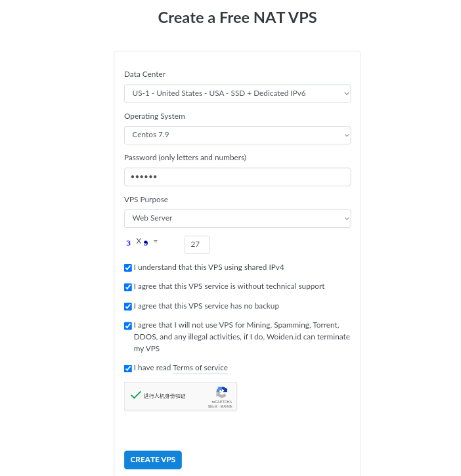This screenshot has height=476, width=461.
Task: Click the reCAPTCHA privacy link
Action: point(213,406)
